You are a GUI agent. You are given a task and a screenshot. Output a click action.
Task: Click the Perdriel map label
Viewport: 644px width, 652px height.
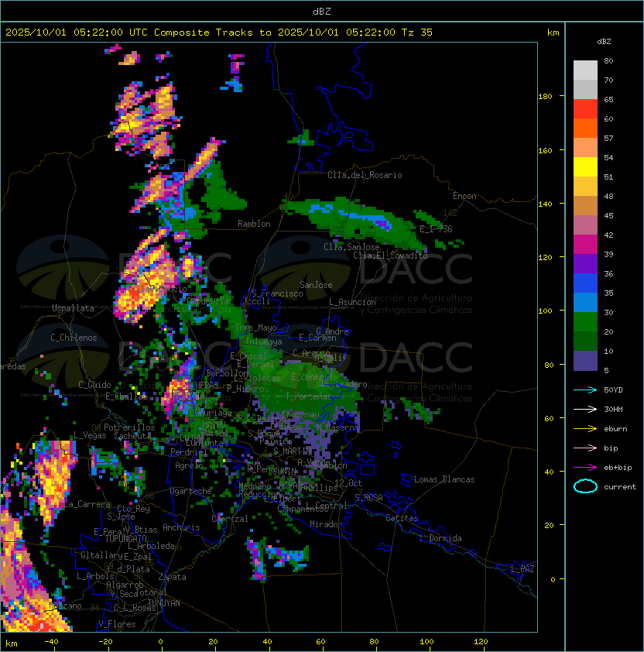[189, 451]
